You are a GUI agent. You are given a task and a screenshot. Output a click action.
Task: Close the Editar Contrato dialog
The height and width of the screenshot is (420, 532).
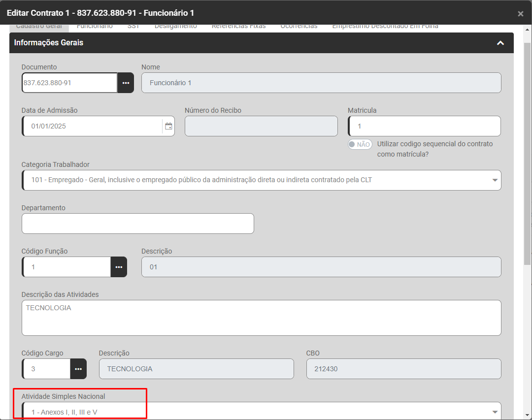click(x=520, y=14)
